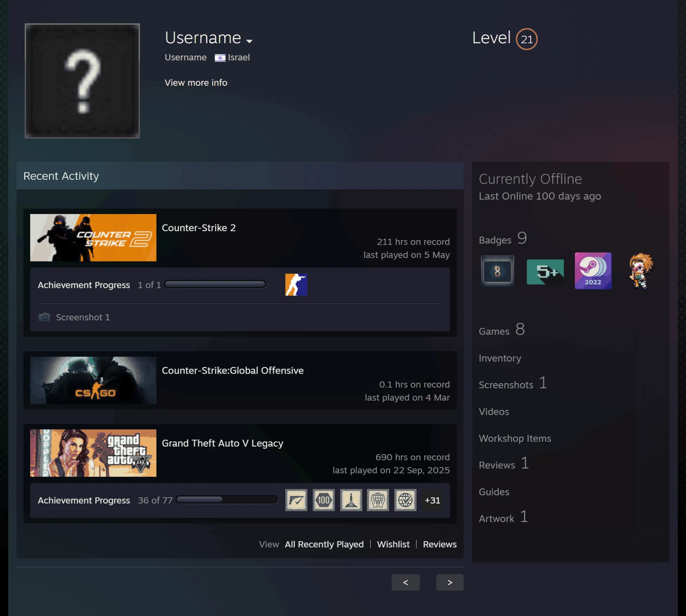Click the Level 21 circle badge

tap(527, 39)
